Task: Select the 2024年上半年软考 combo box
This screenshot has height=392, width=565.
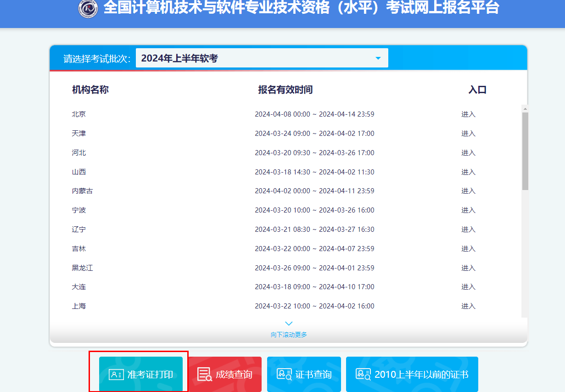Action: 262,58
